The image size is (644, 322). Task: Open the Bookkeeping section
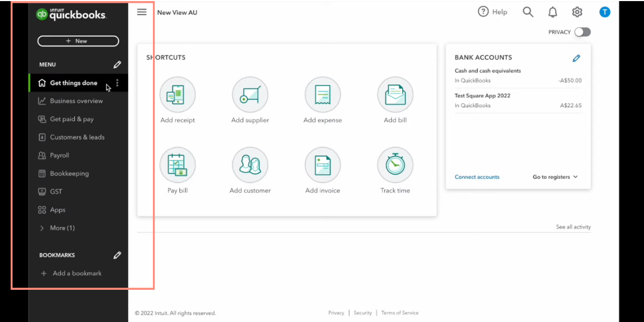coord(69,173)
